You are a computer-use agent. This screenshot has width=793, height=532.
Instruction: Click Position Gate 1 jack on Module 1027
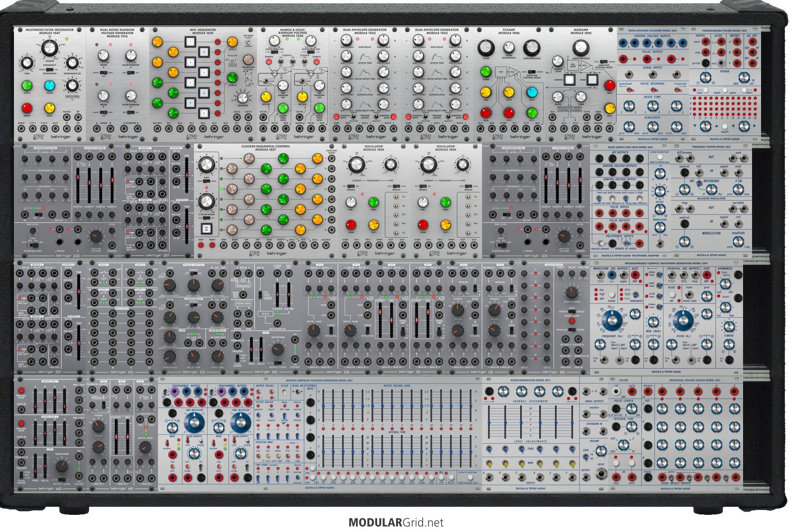tap(332, 158)
